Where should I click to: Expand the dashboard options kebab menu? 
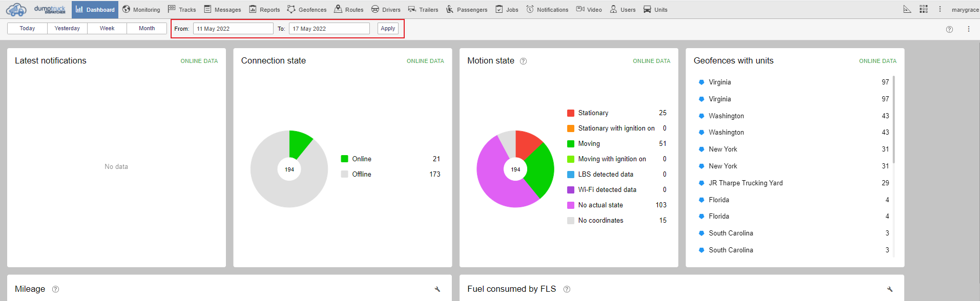tap(968, 29)
